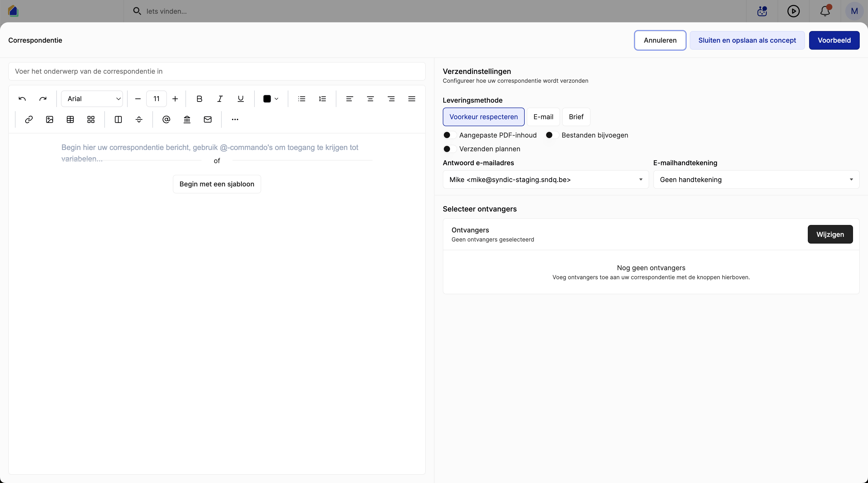Click Begin met een sjabloon
The width and height of the screenshot is (868, 483).
point(217,184)
